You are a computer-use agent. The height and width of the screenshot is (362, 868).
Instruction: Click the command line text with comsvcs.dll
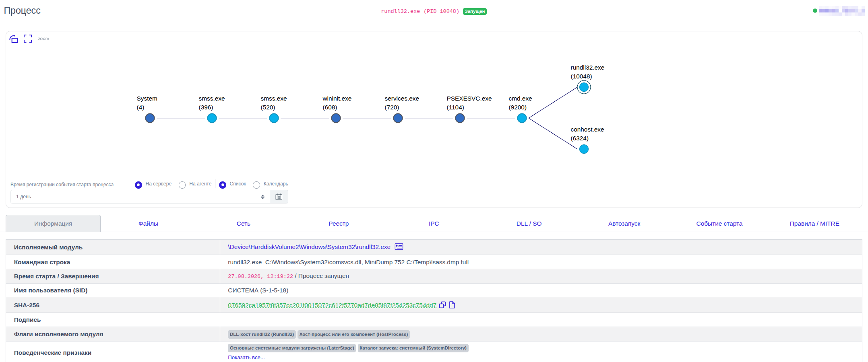[x=348, y=262]
